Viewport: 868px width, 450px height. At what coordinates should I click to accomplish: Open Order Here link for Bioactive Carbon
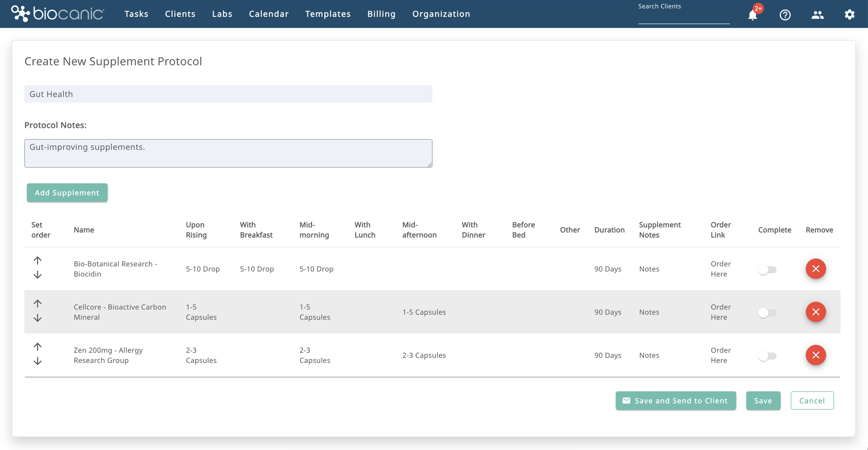pos(720,312)
